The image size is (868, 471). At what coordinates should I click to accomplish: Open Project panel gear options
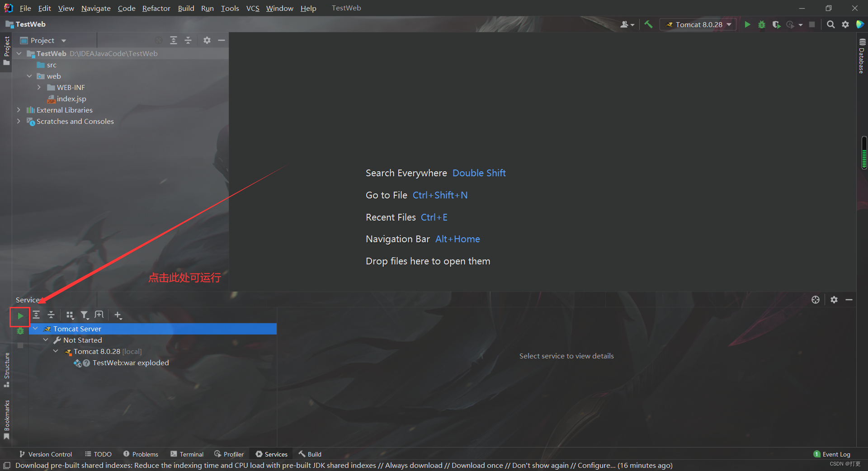(x=207, y=40)
